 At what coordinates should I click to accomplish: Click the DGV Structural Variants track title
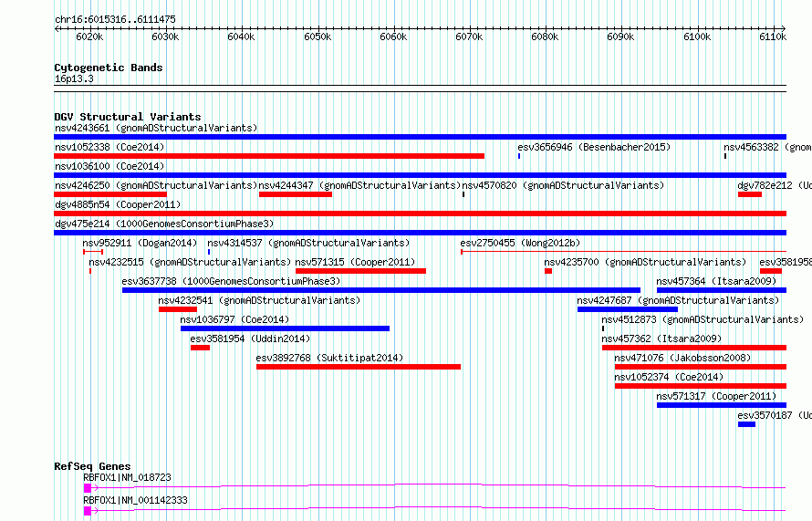[x=128, y=117]
